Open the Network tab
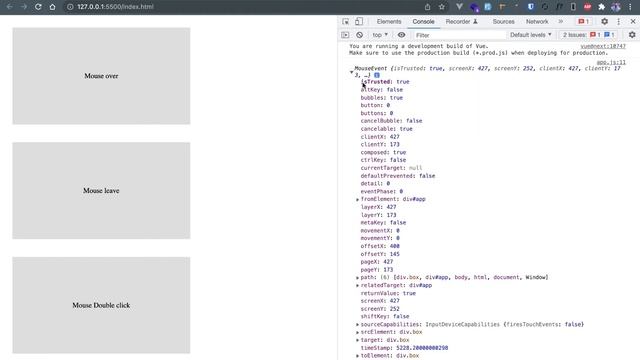This screenshot has width=640, height=360. click(537, 22)
